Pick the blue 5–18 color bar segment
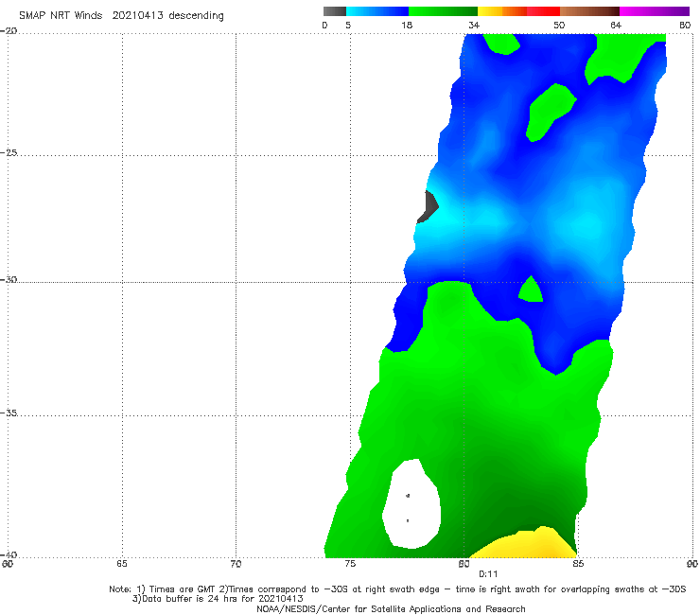Screen dimensions: 700x615 (x=377, y=11)
